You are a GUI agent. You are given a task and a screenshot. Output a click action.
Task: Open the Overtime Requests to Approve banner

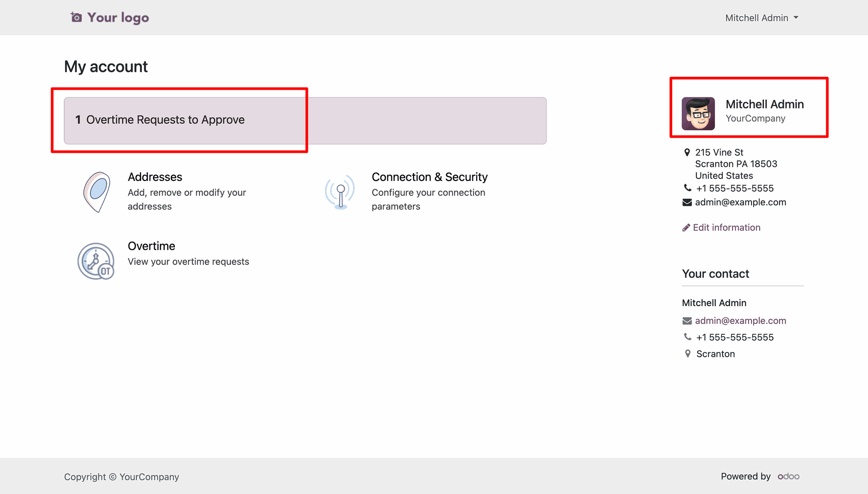[x=305, y=120]
